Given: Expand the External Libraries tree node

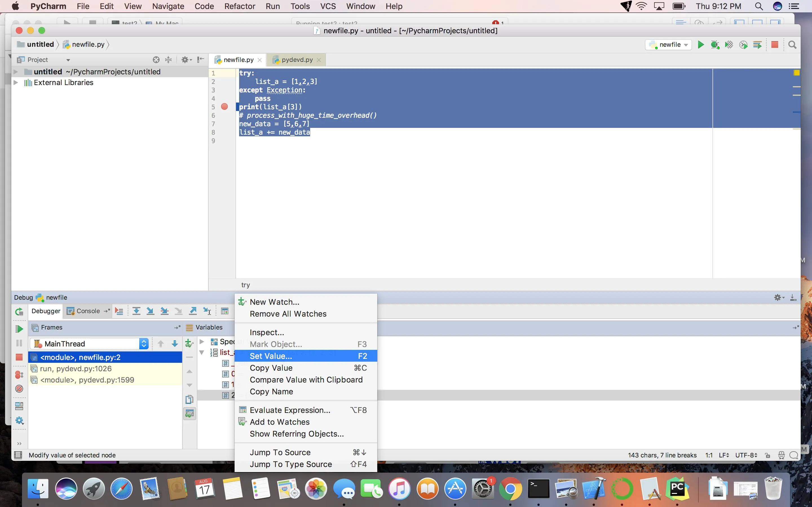Looking at the screenshot, I should pyautogui.click(x=16, y=83).
